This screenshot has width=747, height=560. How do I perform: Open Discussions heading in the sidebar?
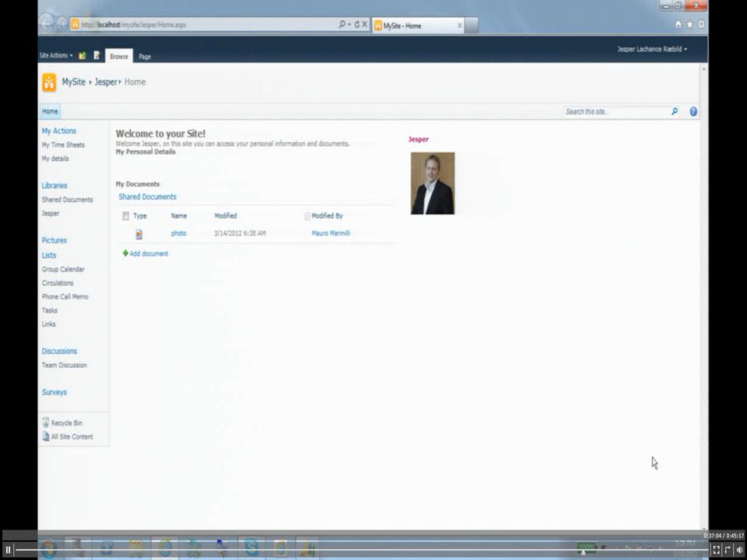pyautogui.click(x=59, y=352)
